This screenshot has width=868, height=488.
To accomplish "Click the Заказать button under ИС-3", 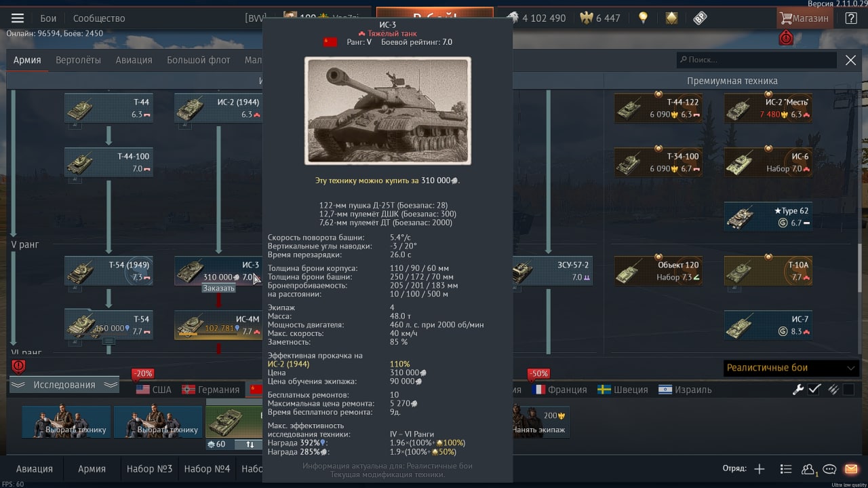I will point(218,288).
